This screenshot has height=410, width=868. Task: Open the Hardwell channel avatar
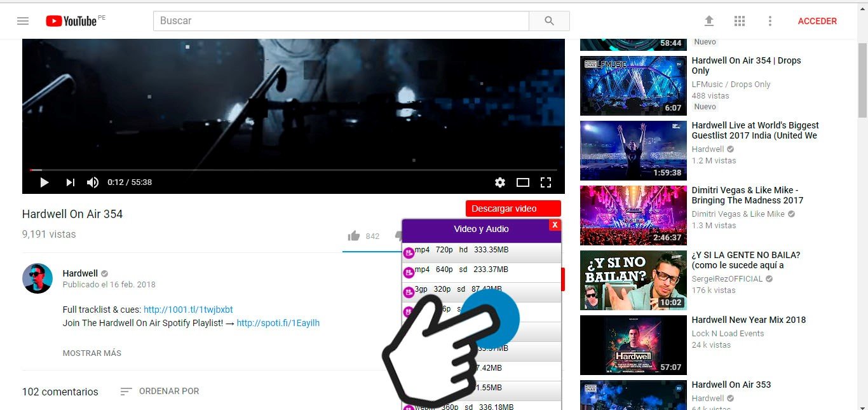click(x=37, y=278)
